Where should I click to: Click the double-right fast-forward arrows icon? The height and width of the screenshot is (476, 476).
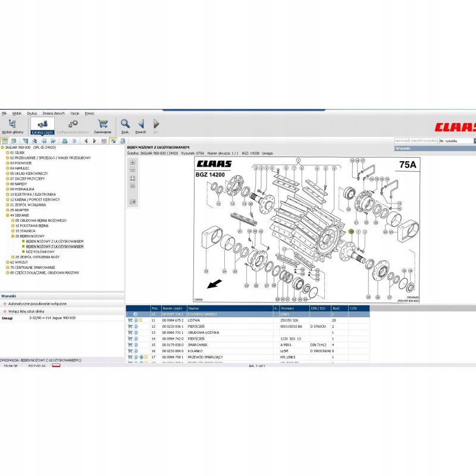(53, 141)
